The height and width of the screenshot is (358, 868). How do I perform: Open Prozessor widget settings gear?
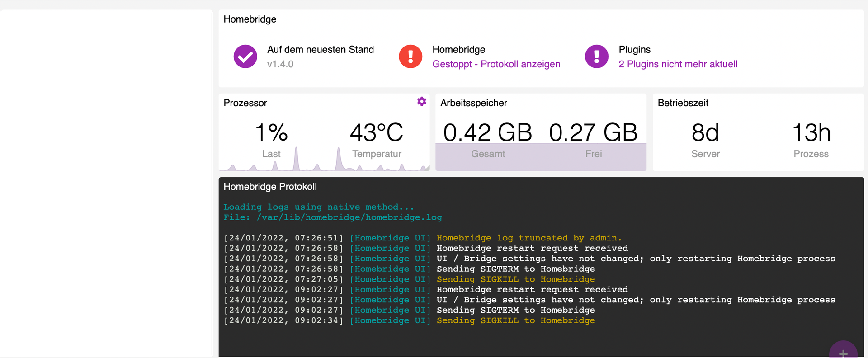(x=422, y=102)
